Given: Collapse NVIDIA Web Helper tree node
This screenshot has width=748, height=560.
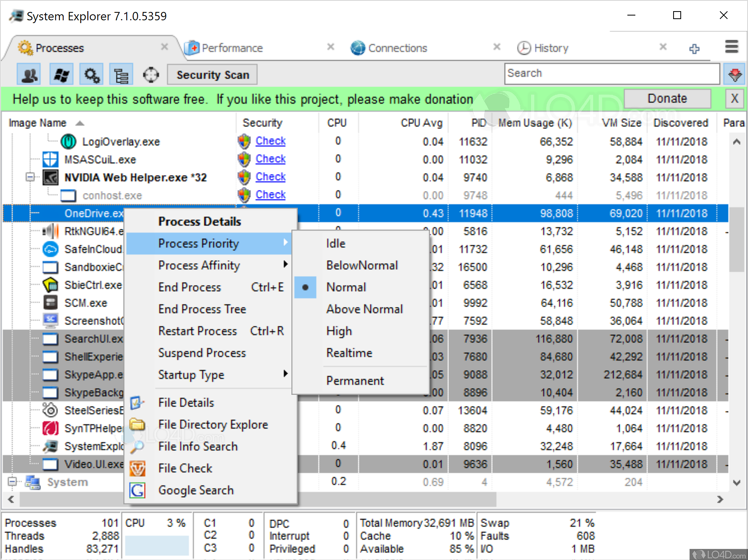Looking at the screenshot, I should coord(30,177).
